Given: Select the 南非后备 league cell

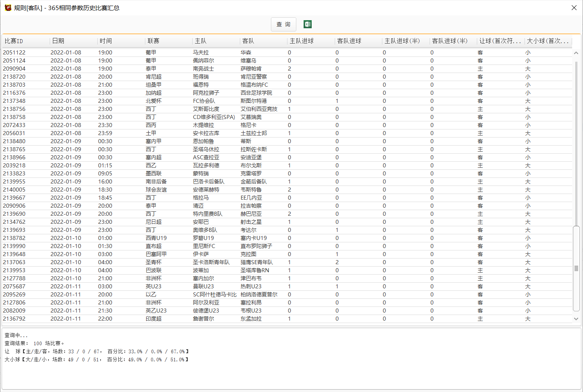Looking at the screenshot, I should pos(156,181).
